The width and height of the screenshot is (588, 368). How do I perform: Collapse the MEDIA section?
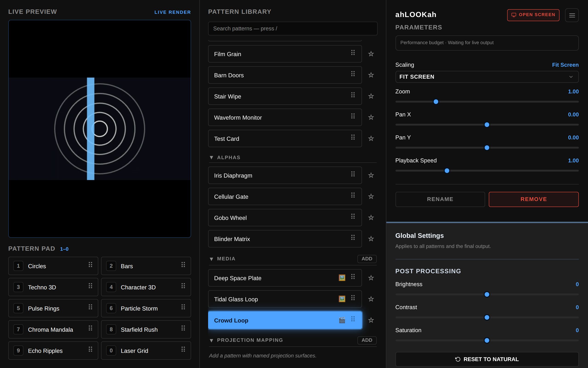coord(211,259)
